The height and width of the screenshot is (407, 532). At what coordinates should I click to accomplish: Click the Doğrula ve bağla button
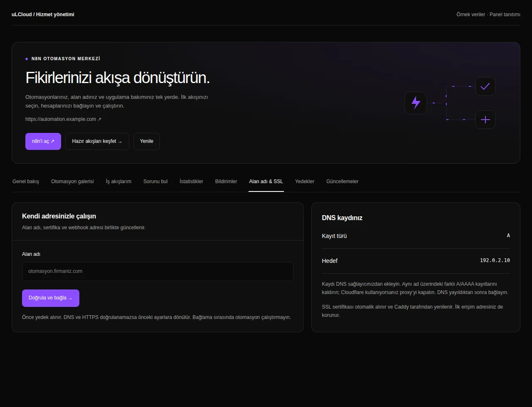pos(51,298)
